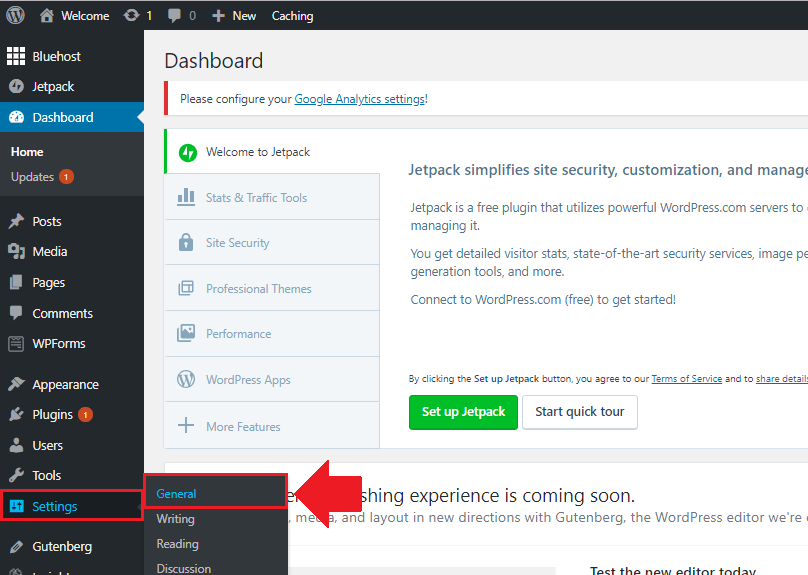Select the WordPress Apps tab
This screenshot has height=575, width=808.
(x=272, y=380)
